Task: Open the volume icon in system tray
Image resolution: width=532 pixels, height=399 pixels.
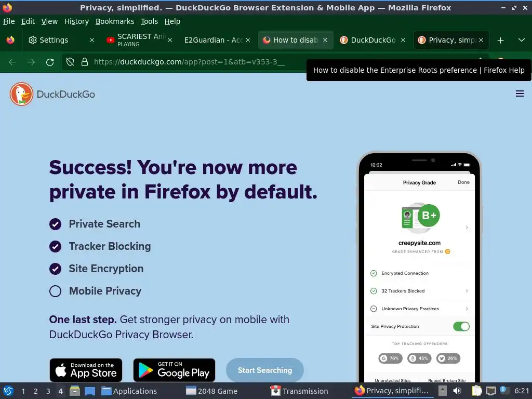Action: (457, 391)
